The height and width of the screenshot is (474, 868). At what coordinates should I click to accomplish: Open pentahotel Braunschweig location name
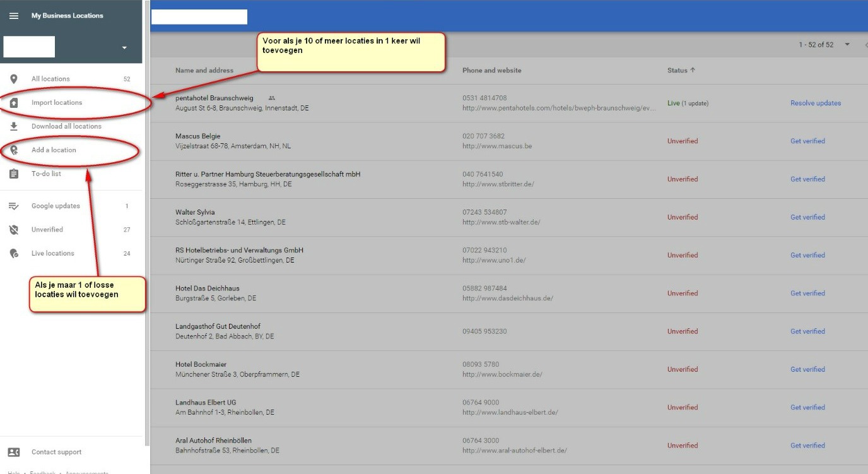214,98
